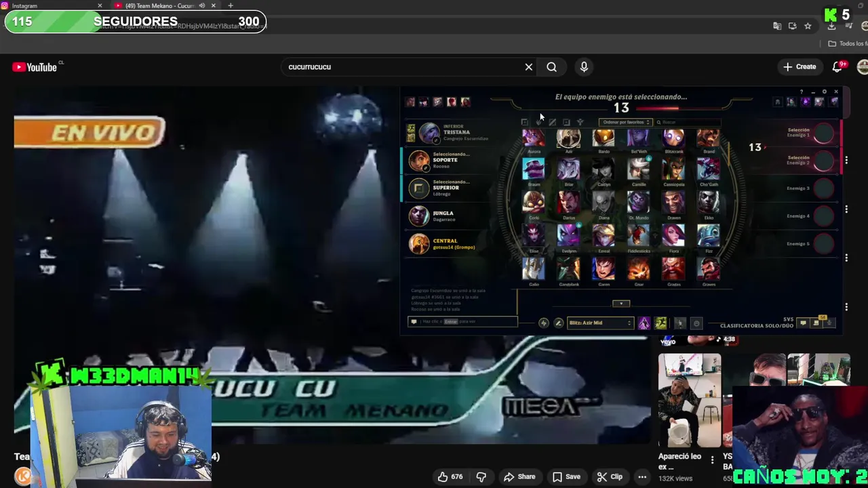Choose Ezreal from the champion grid
Viewport: 868px width, 488px height.
[604, 235]
